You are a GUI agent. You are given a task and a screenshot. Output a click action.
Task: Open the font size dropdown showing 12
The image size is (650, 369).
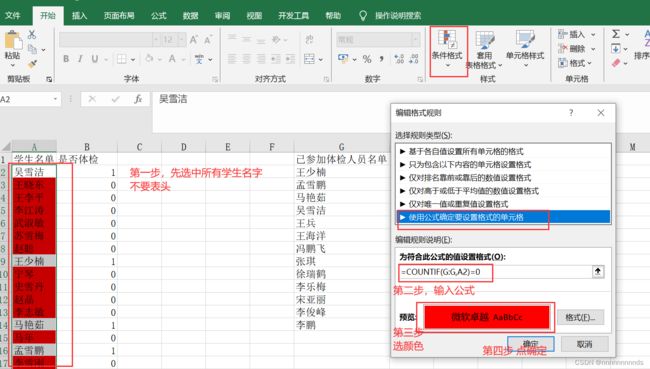(182, 40)
